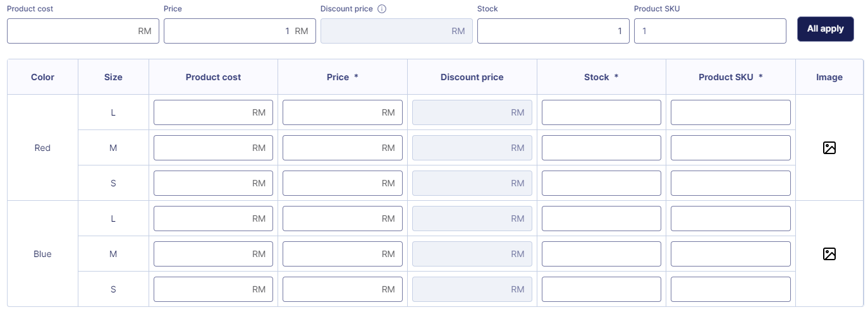The height and width of the screenshot is (312, 868).
Task: Click Product cost field for Red size M
Action: click(x=202, y=148)
